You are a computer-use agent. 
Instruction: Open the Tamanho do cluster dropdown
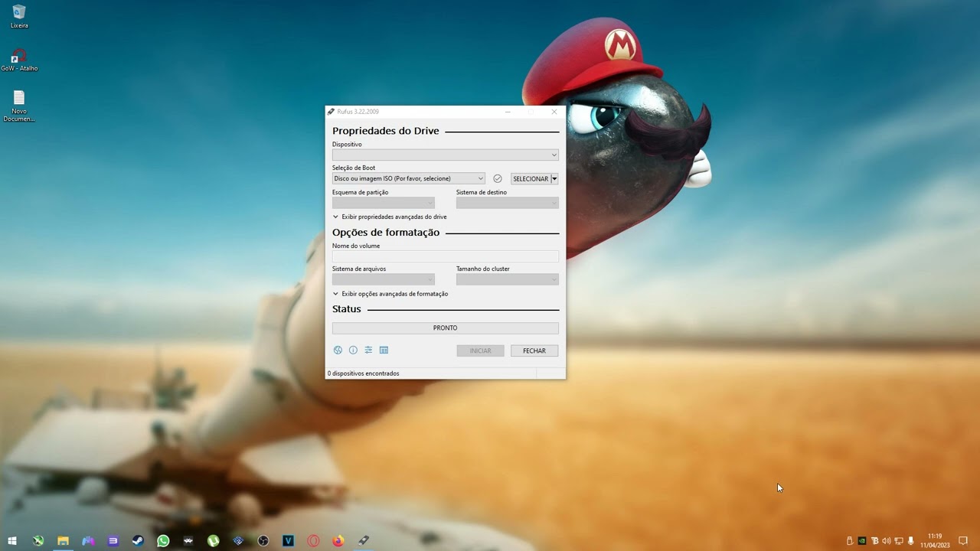pos(507,279)
